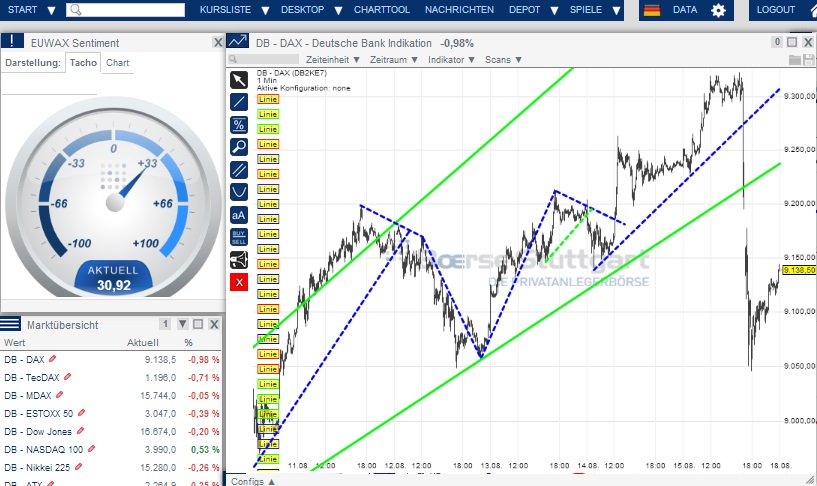This screenshot has width=817, height=486.
Task: Click the magnifier icon in top search box
Action: coord(76,10)
